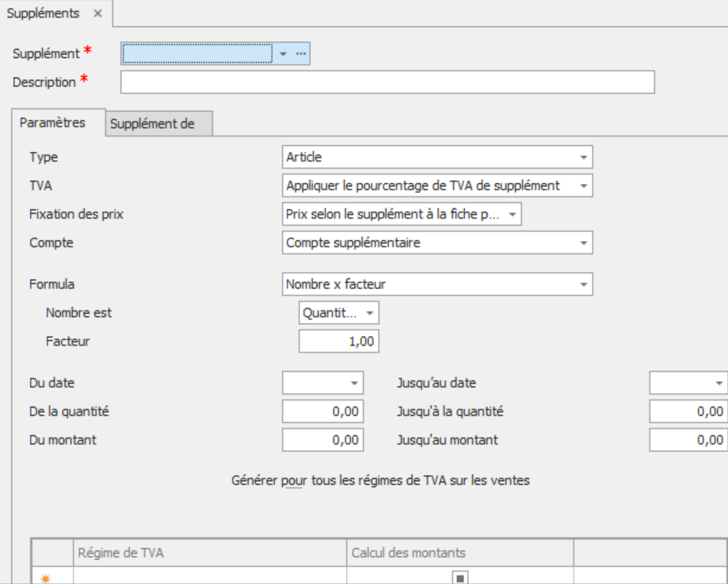Click the Fixation des prix label
The height and width of the screenshot is (584, 728).
pos(76,214)
